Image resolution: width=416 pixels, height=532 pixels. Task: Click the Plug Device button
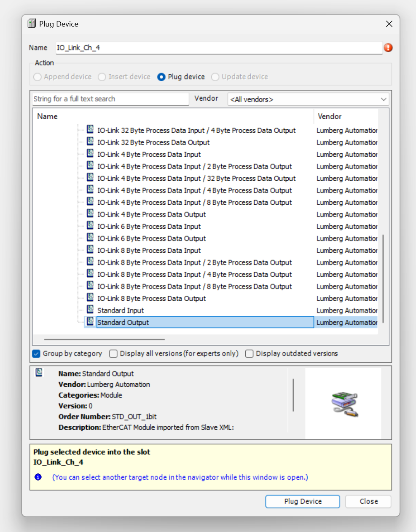click(x=303, y=501)
